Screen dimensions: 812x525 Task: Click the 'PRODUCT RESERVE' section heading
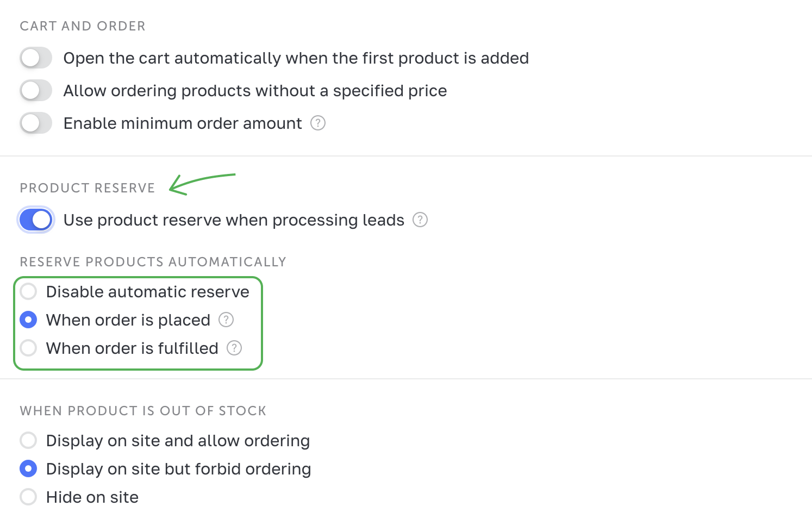pos(88,188)
